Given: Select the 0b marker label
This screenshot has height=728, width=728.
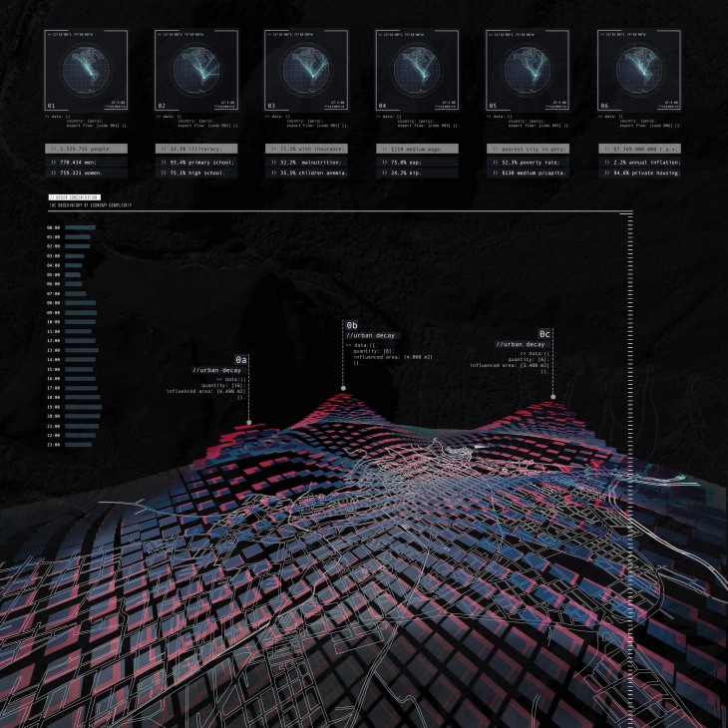Looking at the screenshot, I should click(352, 326).
